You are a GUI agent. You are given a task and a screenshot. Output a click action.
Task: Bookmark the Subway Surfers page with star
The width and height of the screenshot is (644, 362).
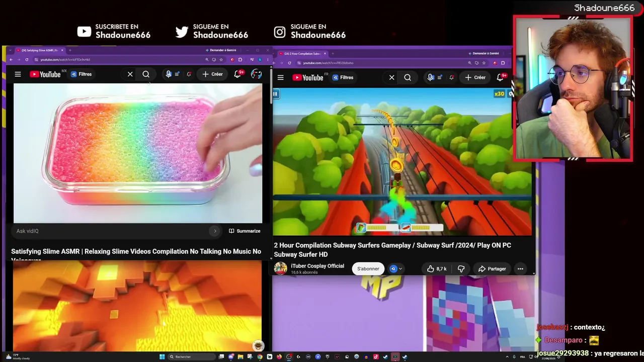pos(484,63)
